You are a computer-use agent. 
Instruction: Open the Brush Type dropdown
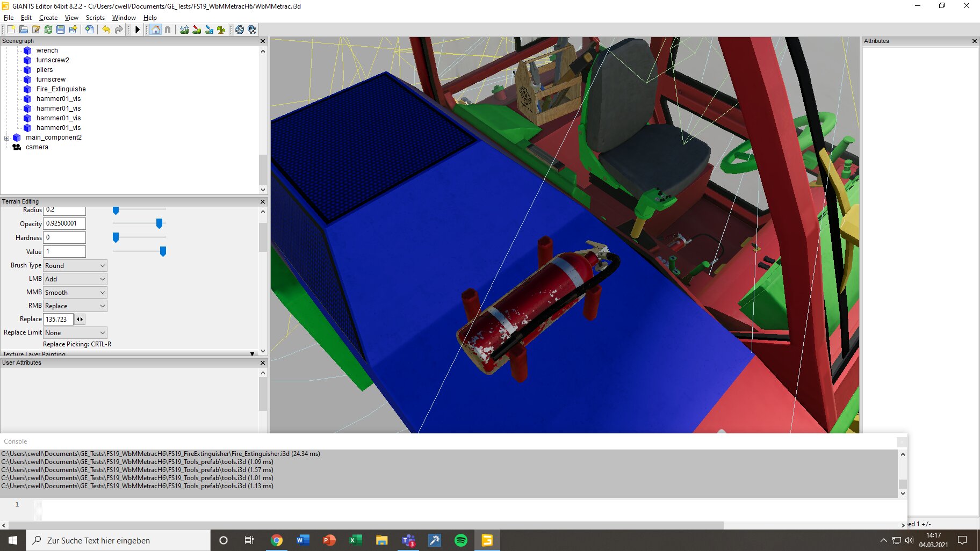[x=75, y=266]
